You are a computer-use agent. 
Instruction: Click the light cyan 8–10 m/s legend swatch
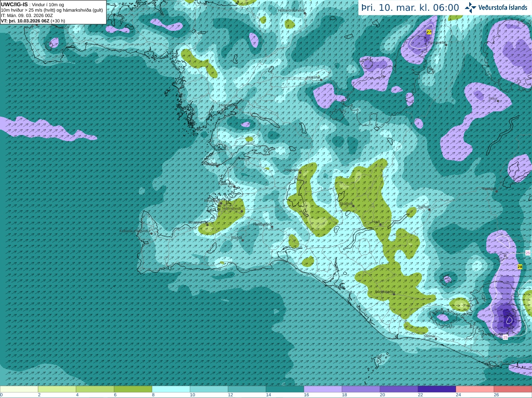tap(171, 389)
